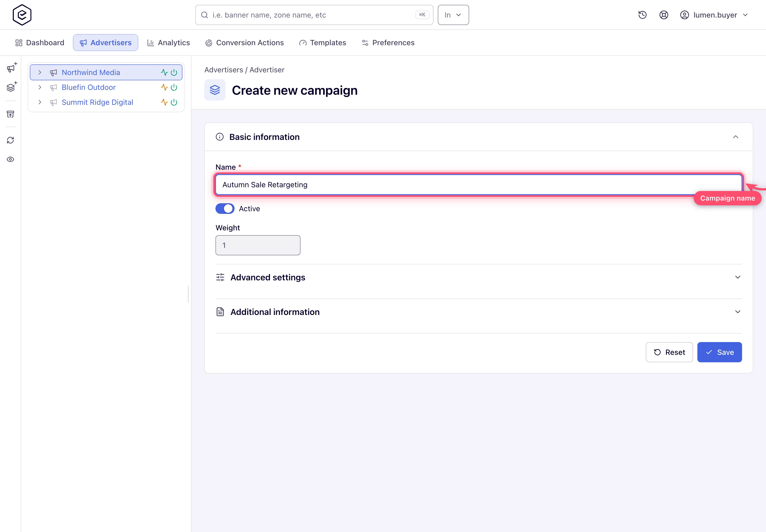Collapse the Basic information section
The width and height of the screenshot is (766, 532).
[x=736, y=137]
